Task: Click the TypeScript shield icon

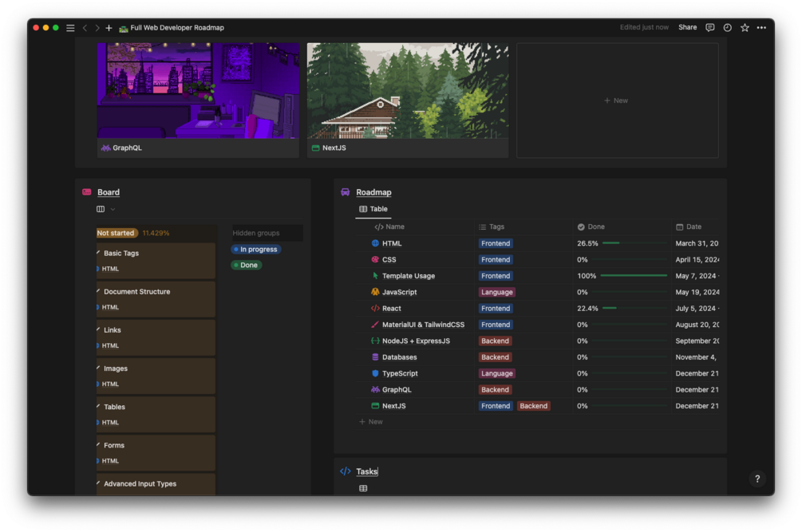Action: [x=375, y=373]
